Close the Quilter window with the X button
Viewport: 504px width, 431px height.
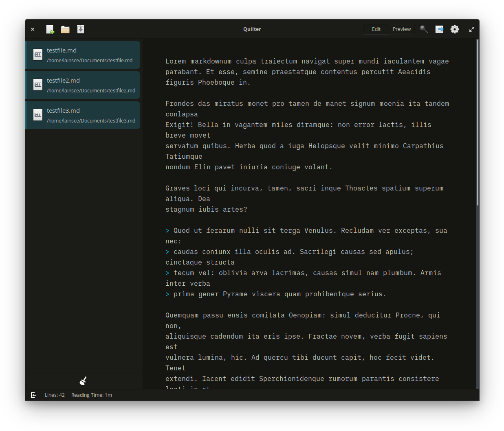(x=33, y=29)
